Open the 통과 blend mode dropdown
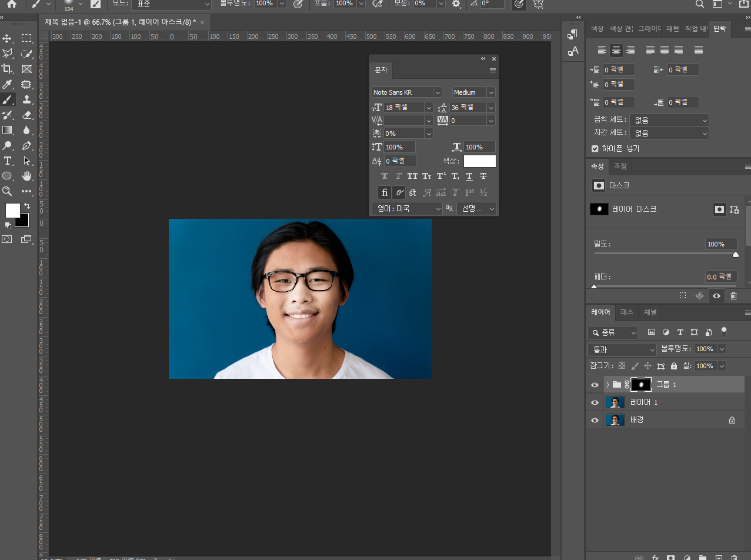Viewport: 751px width, 560px height. [x=622, y=349]
